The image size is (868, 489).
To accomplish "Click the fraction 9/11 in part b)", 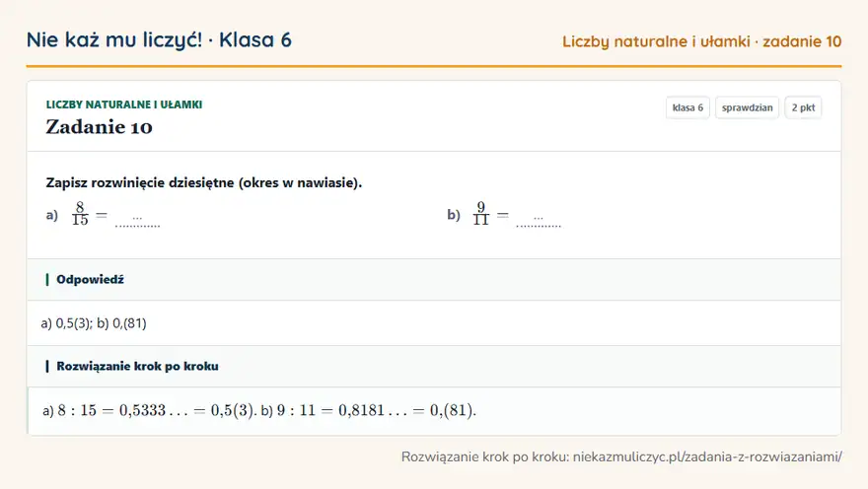I will tap(481, 214).
